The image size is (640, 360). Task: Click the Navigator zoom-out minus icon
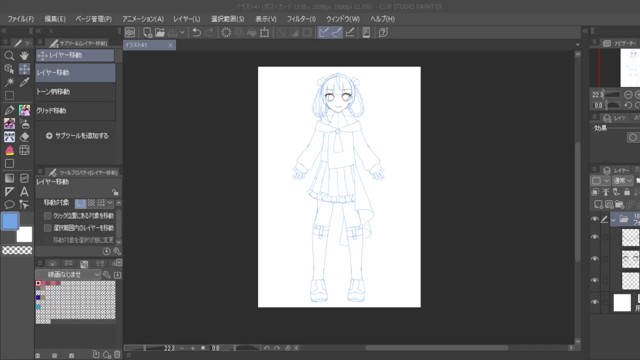(628, 95)
